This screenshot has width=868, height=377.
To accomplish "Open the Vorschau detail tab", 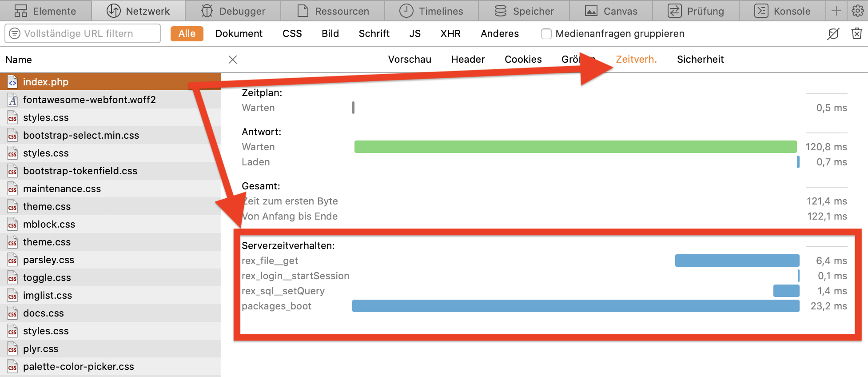I will click(410, 60).
